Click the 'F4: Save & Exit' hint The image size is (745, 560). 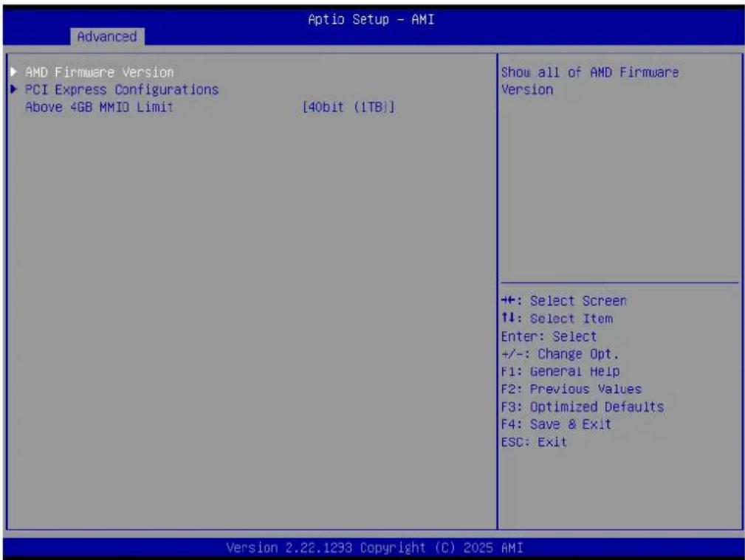click(557, 424)
